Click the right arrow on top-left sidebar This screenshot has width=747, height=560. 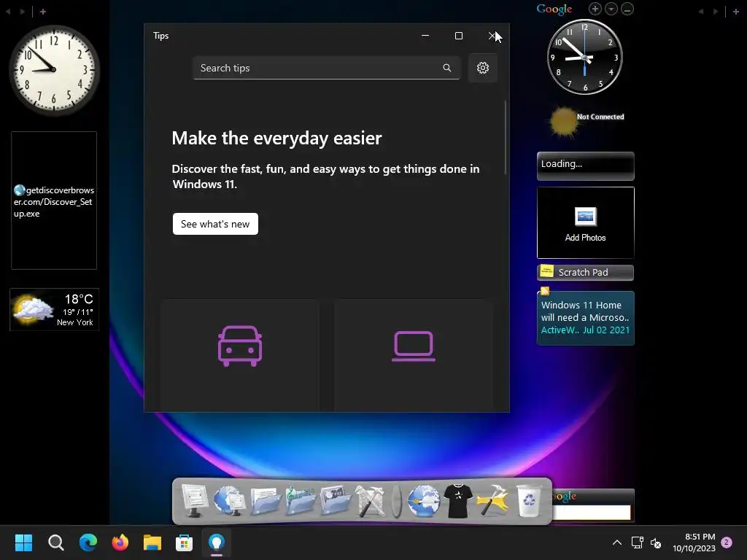[x=23, y=12]
